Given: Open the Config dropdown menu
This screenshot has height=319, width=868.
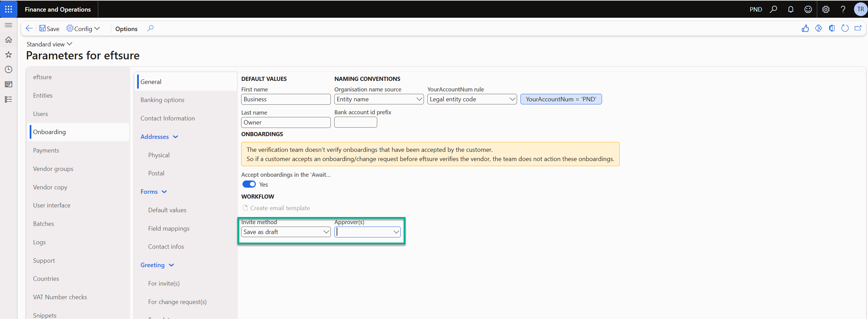Looking at the screenshot, I should coord(83,29).
